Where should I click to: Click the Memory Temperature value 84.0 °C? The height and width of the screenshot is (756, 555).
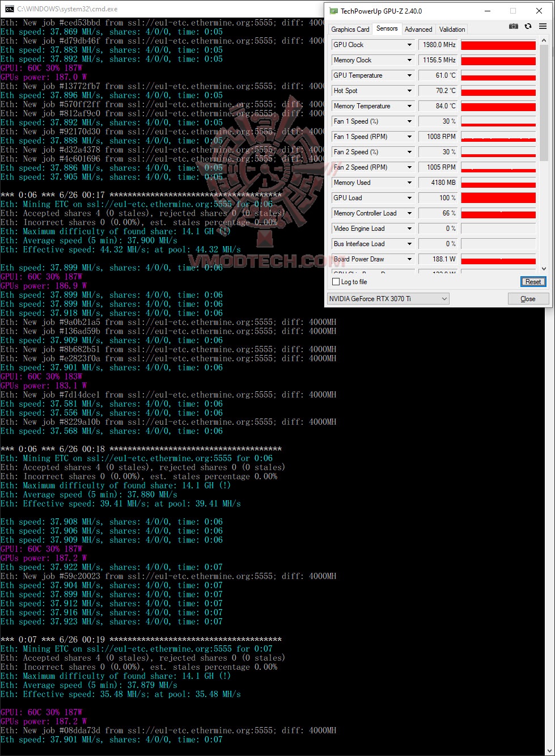point(439,106)
